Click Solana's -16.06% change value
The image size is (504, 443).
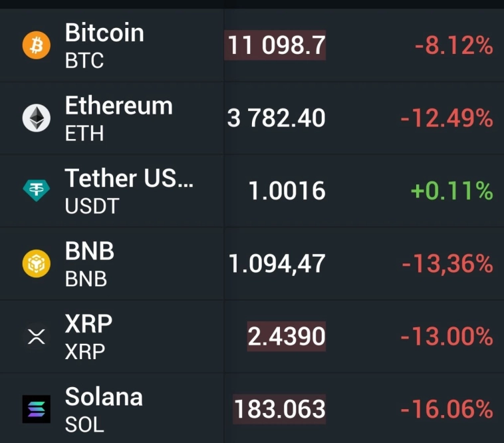(x=446, y=409)
